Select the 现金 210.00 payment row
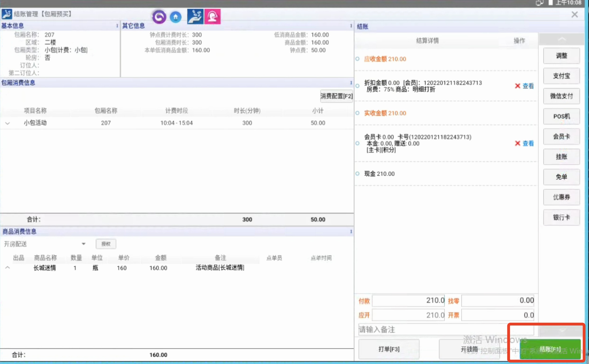Image resolution: width=589 pixels, height=364 pixels. [446, 174]
